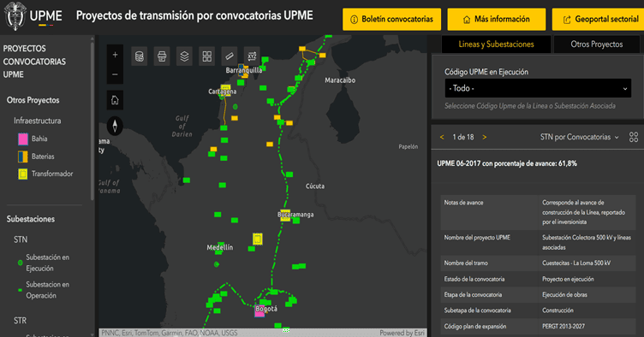The height and width of the screenshot is (337, 644).
Task: Click the UPME logo
Action: pos(33,16)
